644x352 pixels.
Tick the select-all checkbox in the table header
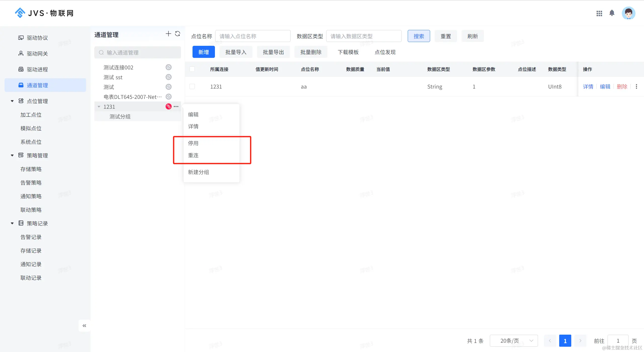coord(192,69)
